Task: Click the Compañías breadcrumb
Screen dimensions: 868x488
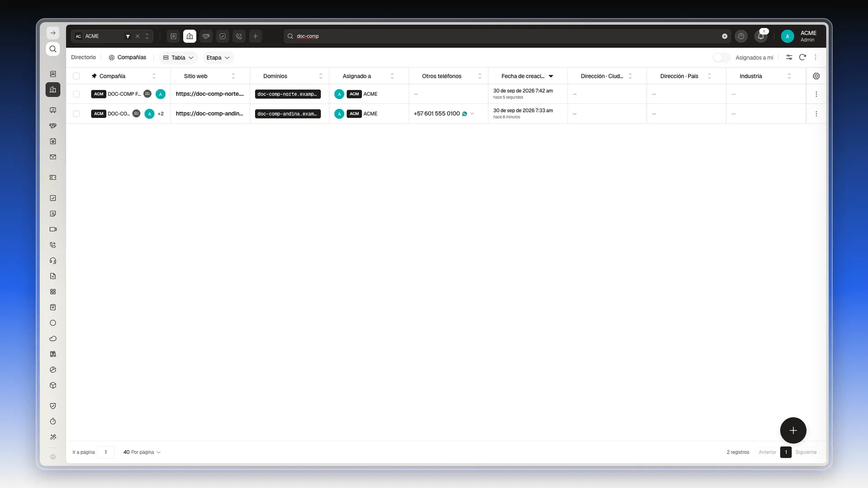Action: (x=127, y=57)
